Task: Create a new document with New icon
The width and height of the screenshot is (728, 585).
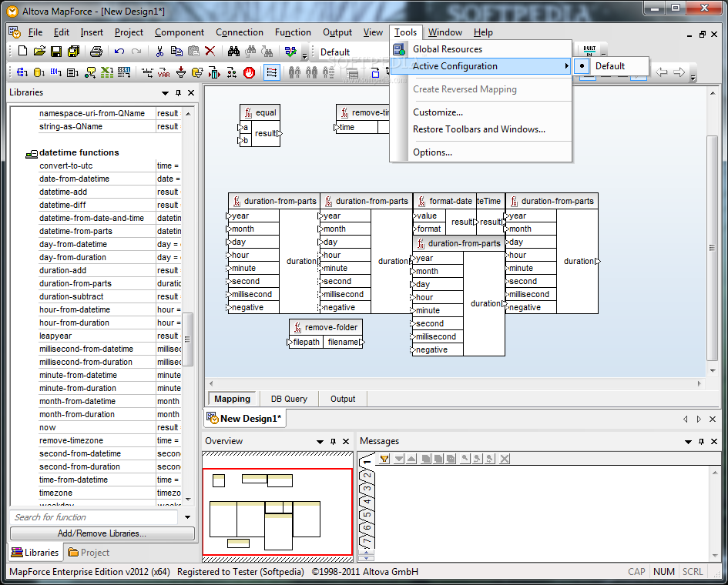Action: tap(22, 51)
